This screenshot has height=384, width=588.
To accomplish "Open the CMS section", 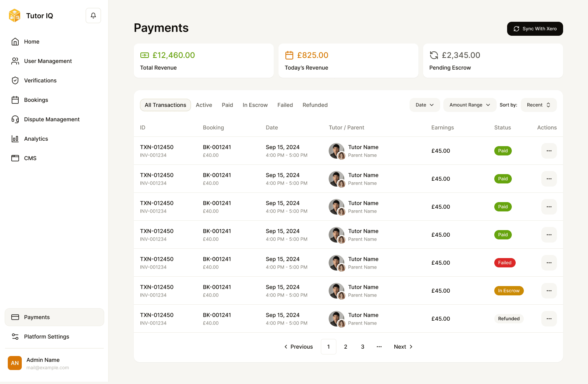I will tap(54, 158).
